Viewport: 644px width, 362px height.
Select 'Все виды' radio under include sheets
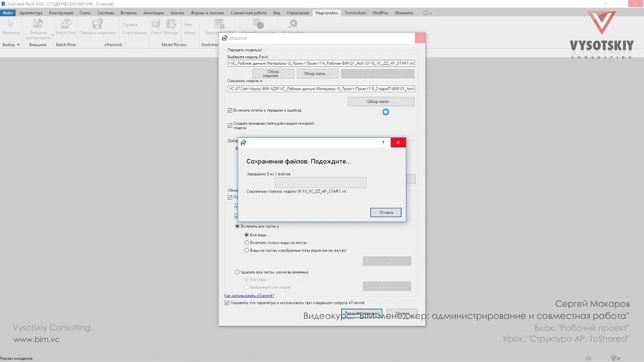pos(247,235)
